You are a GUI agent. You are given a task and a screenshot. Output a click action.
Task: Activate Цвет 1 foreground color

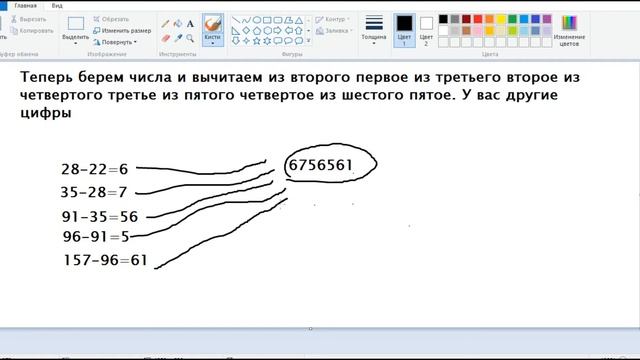click(x=404, y=30)
